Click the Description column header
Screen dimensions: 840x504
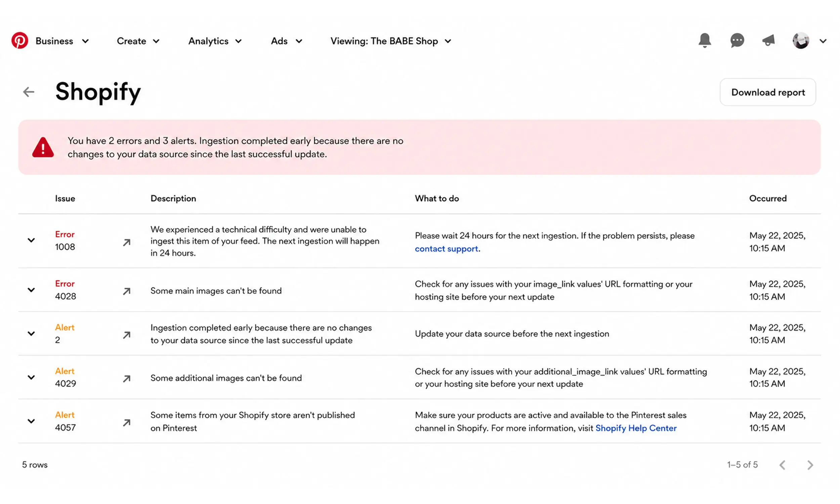tap(173, 199)
